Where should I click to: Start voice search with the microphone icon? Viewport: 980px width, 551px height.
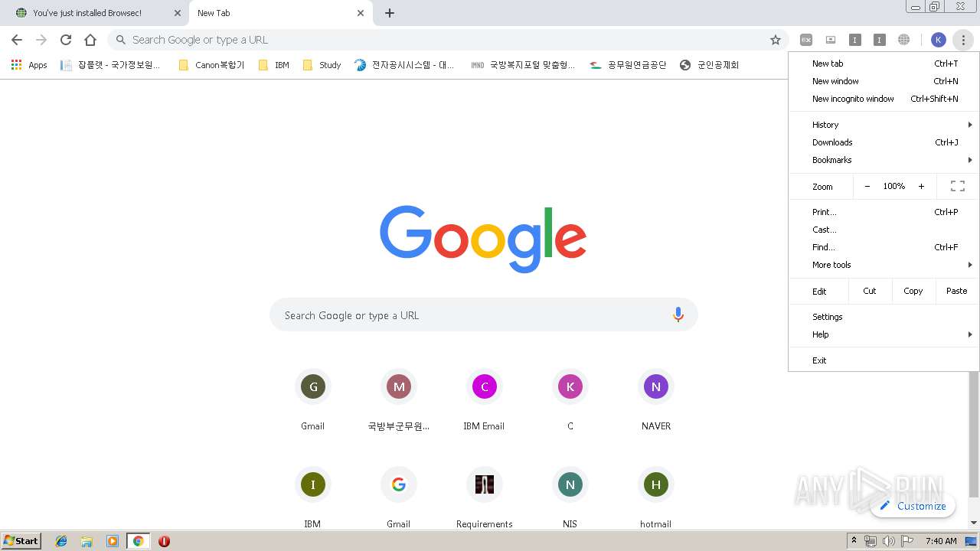click(678, 315)
